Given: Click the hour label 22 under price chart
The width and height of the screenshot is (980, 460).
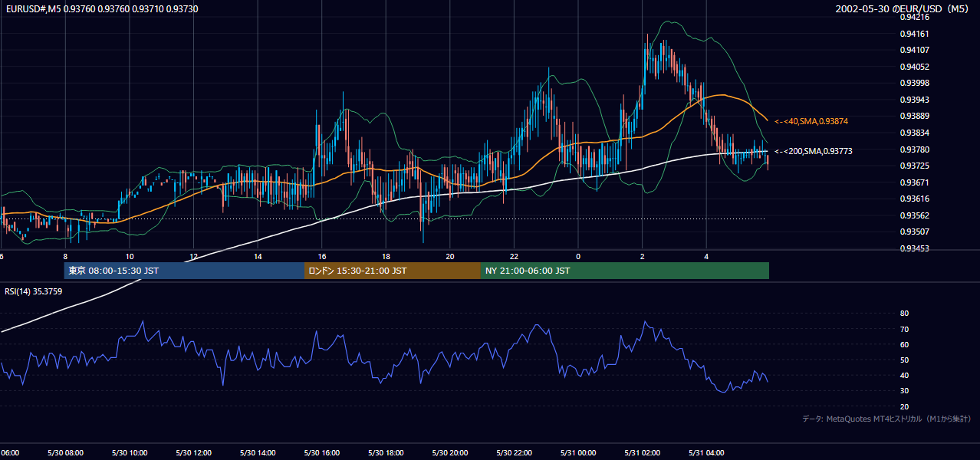Looking at the screenshot, I should tap(514, 257).
